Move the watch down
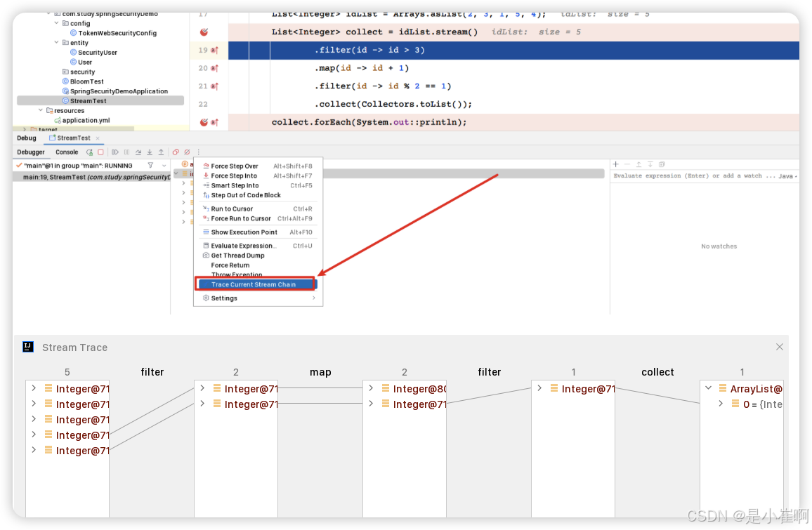812x530 pixels. 650,164
